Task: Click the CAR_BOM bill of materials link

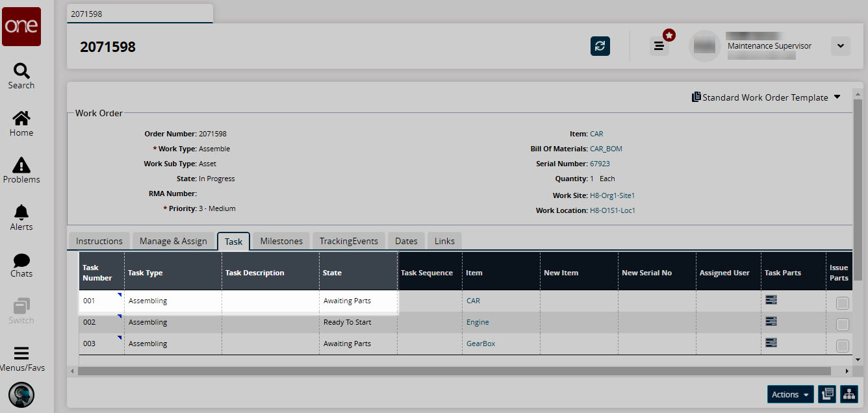Action: tap(606, 149)
